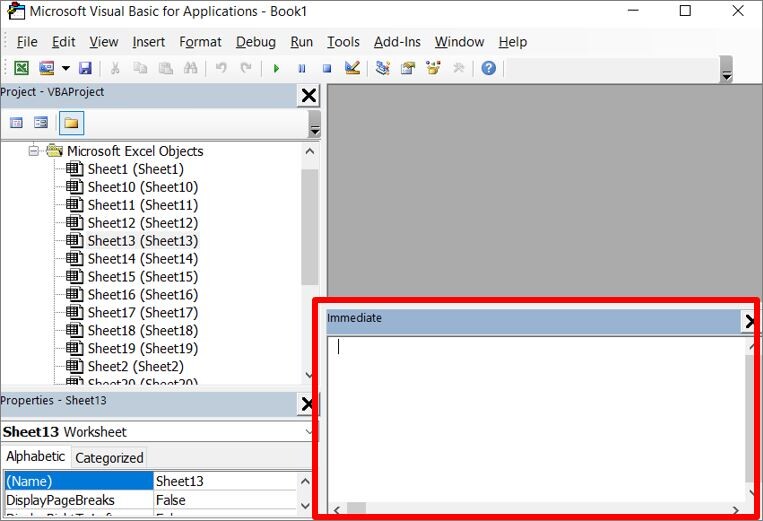Screen dimensions: 763x521
Task: Select Sheet16 (Sheet16) in project tree
Action: click(143, 295)
